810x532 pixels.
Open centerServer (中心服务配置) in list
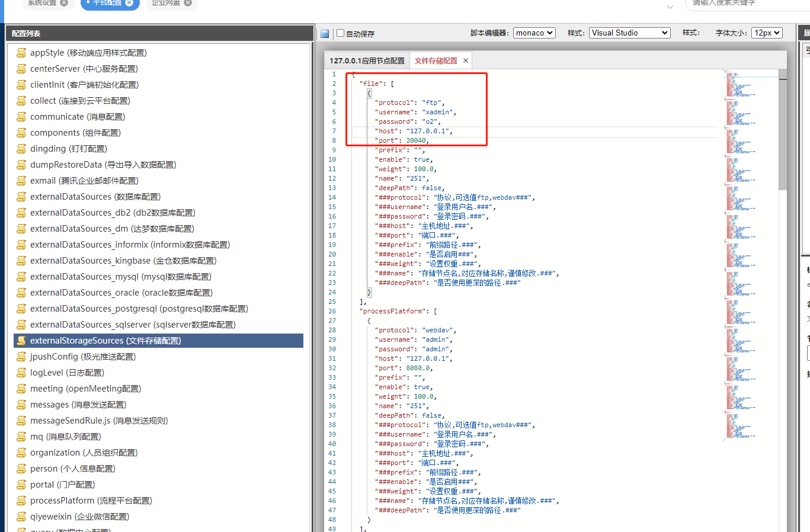point(84,69)
